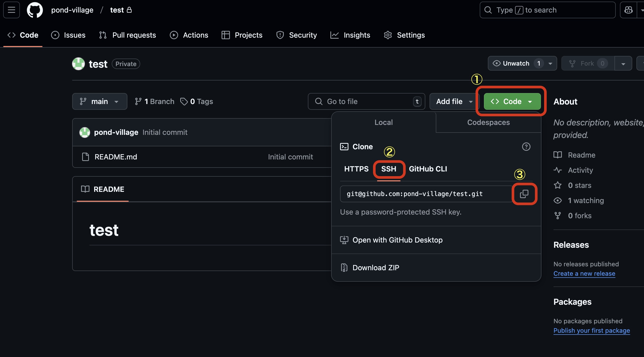Click Create a new release link
The image size is (644, 357).
[584, 274]
